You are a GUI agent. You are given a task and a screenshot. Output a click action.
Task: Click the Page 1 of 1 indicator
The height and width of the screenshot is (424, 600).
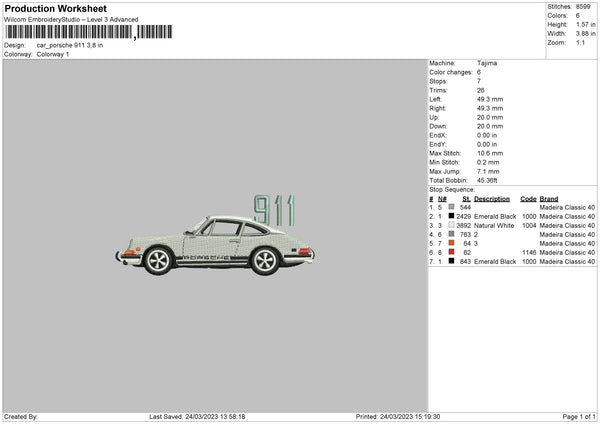579,417
